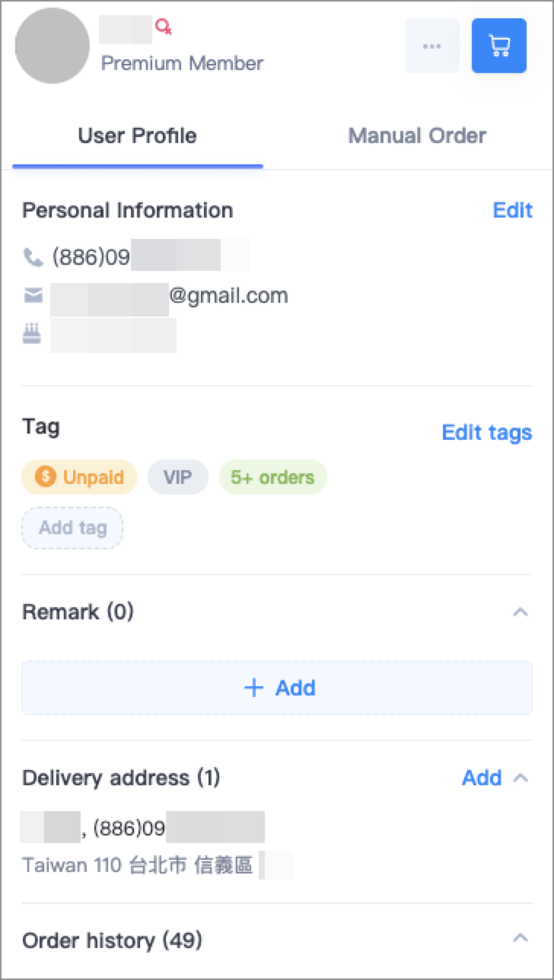Collapse the Remark section chevron
554x980 pixels.
point(521,612)
